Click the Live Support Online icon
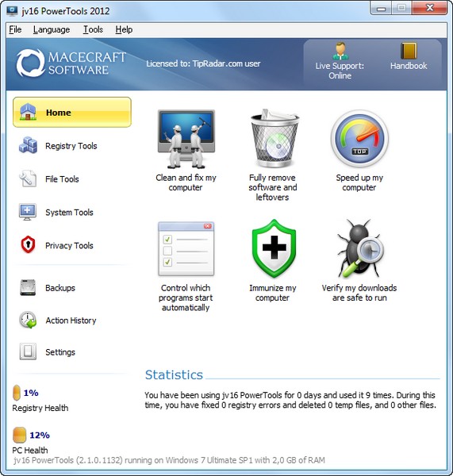 tap(340, 51)
